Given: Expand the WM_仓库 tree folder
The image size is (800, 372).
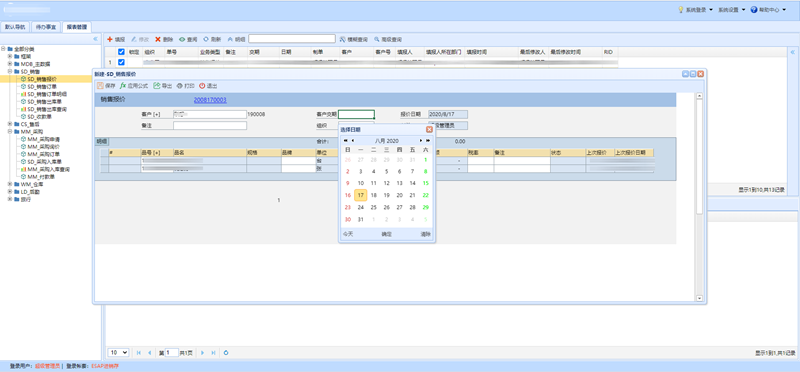Looking at the screenshot, I should (10, 184).
